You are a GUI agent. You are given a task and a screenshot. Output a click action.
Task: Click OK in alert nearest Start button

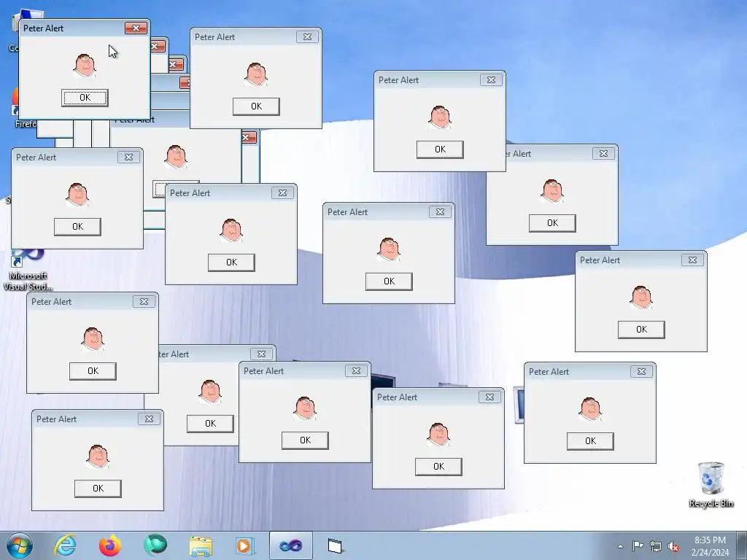pyautogui.click(x=98, y=489)
